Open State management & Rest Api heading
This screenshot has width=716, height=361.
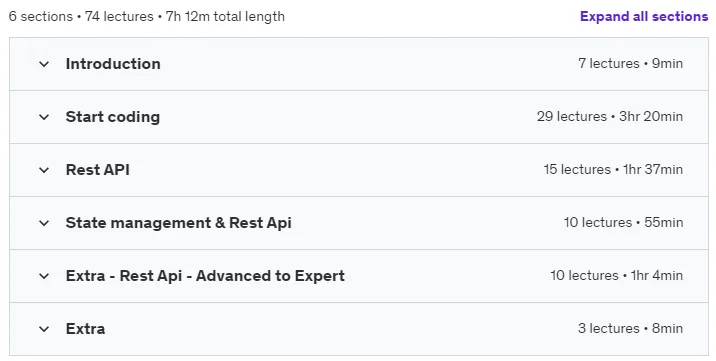(179, 223)
